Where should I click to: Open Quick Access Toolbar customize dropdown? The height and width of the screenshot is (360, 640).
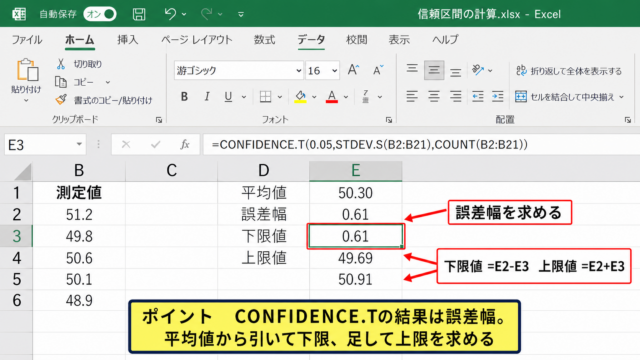(x=241, y=14)
